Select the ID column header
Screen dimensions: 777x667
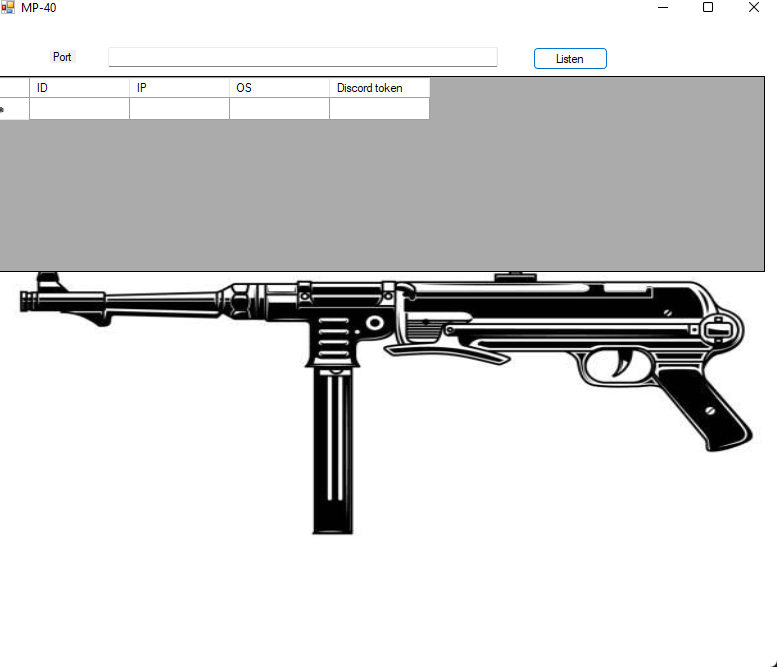coord(80,88)
